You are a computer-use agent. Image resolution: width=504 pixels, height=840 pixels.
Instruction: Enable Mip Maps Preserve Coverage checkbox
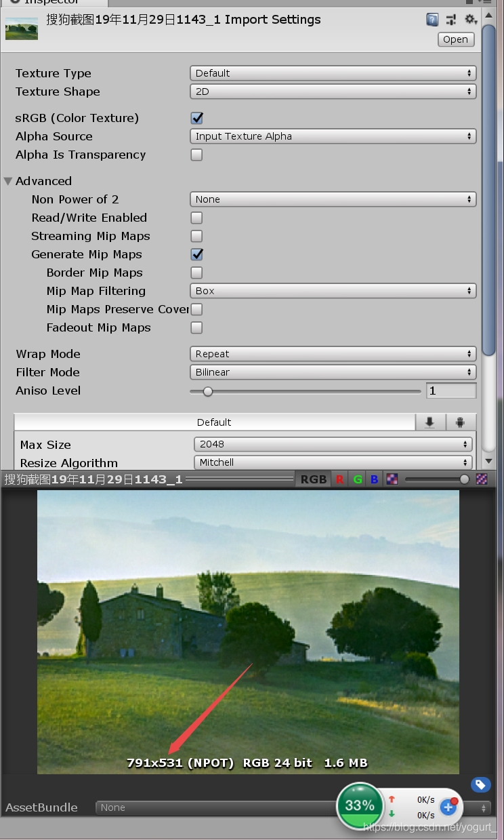[x=197, y=309]
